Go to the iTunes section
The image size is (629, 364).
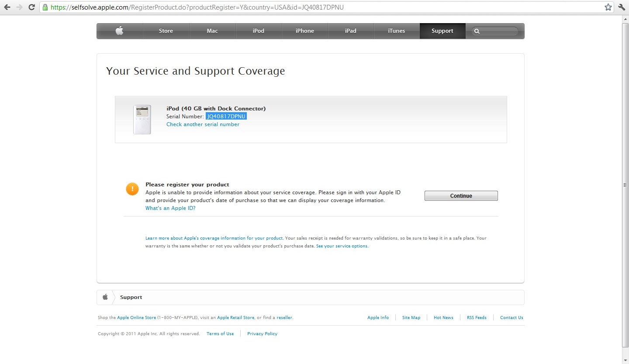coord(397,31)
